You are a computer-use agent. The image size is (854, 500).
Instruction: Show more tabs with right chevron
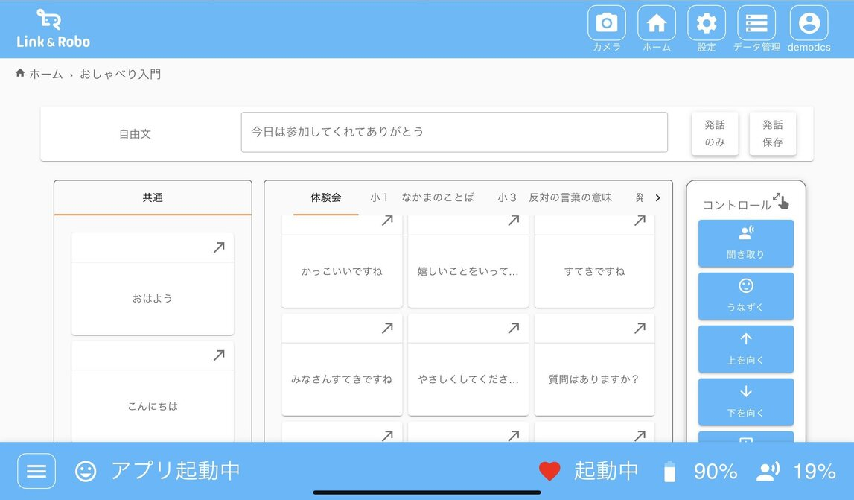tap(658, 198)
